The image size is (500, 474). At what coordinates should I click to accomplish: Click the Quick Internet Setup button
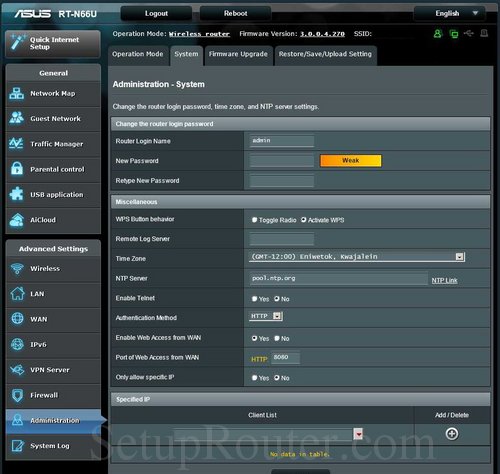[53, 43]
